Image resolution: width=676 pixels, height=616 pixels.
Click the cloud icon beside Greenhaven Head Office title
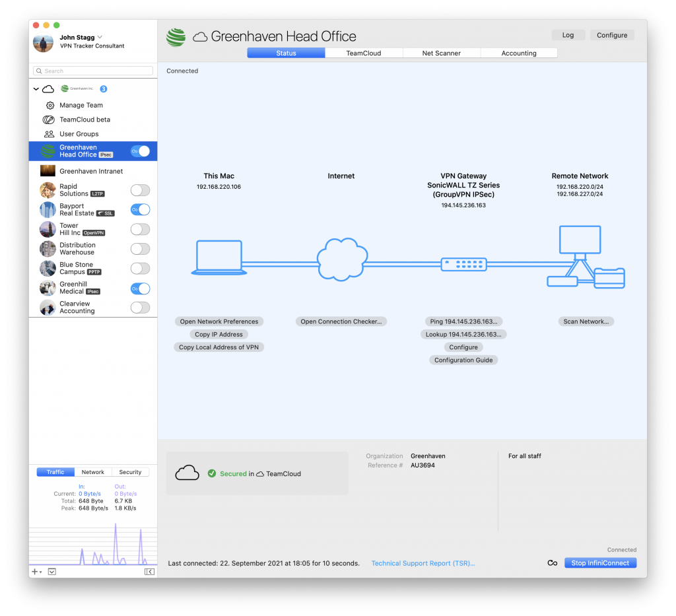click(x=200, y=37)
